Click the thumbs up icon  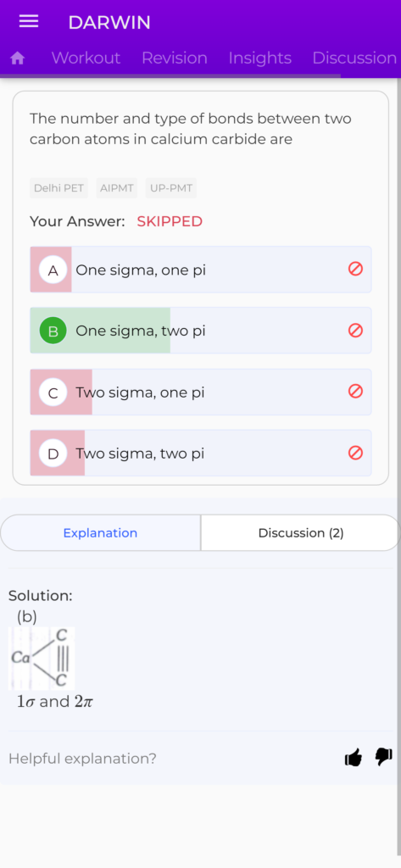pos(354,757)
